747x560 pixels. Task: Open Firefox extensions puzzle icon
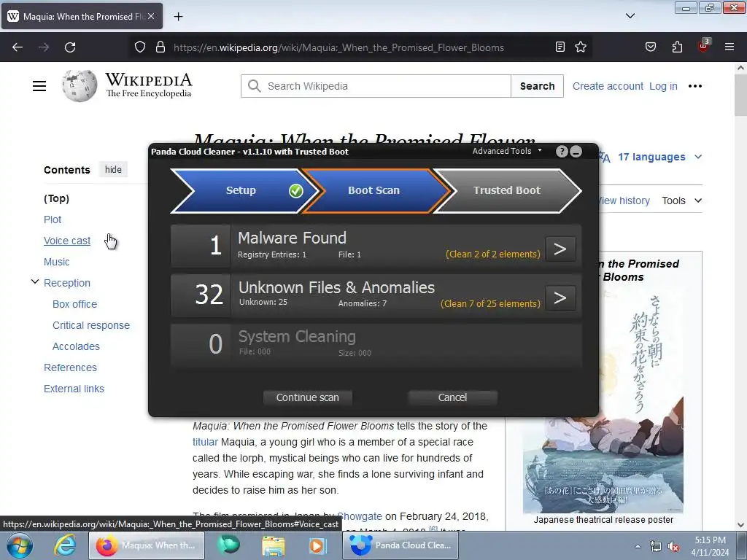click(x=677, y=47)
